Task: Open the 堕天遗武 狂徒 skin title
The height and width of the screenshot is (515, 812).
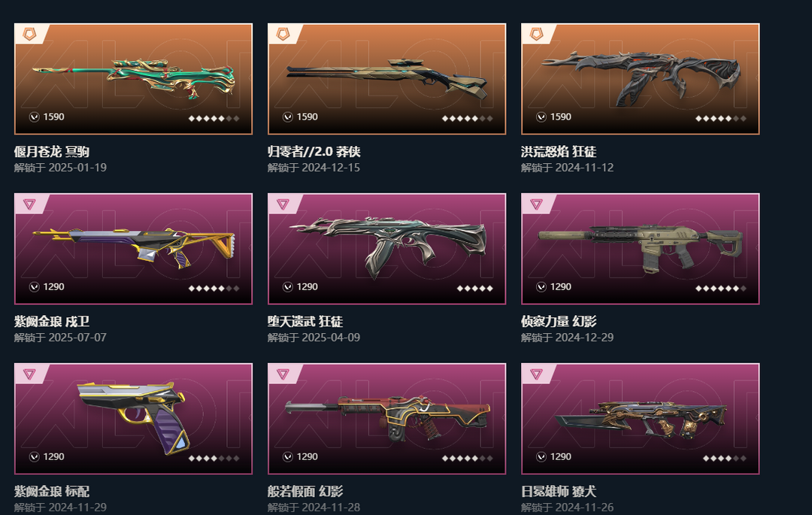Action: 305,322
